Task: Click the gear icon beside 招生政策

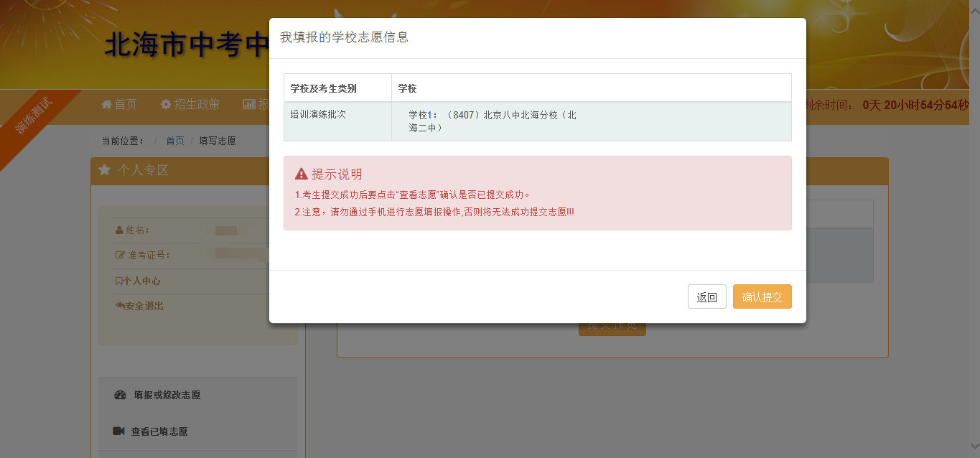Action: point(166,105)
